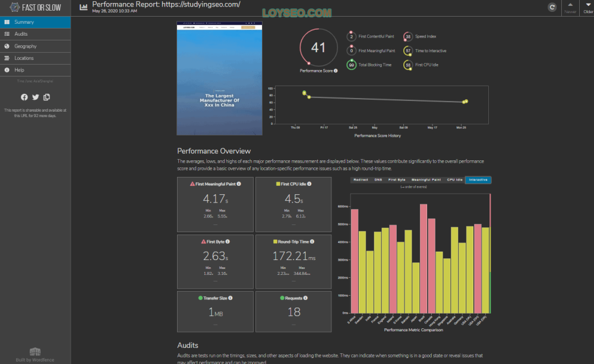Click the refresh report icon
The height and width of the screenshot is (364, 594).
pyautogui.click(x=552, y=7)
